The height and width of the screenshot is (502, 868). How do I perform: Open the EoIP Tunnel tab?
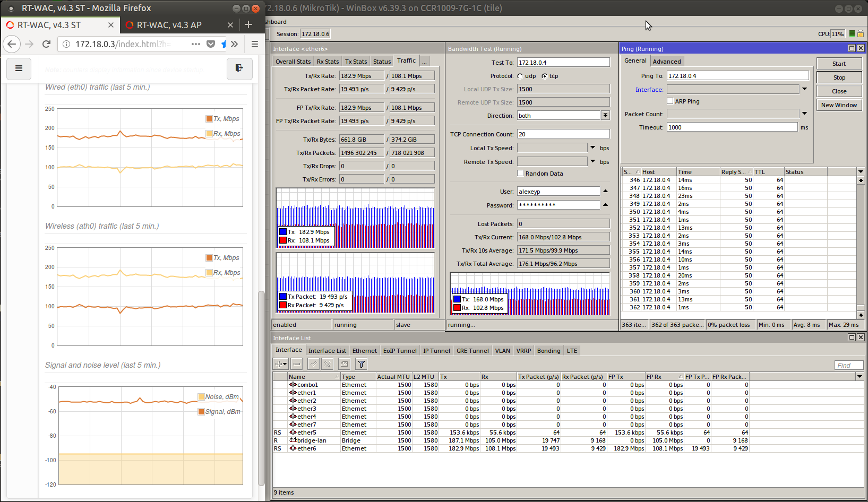tap(400, 351)
